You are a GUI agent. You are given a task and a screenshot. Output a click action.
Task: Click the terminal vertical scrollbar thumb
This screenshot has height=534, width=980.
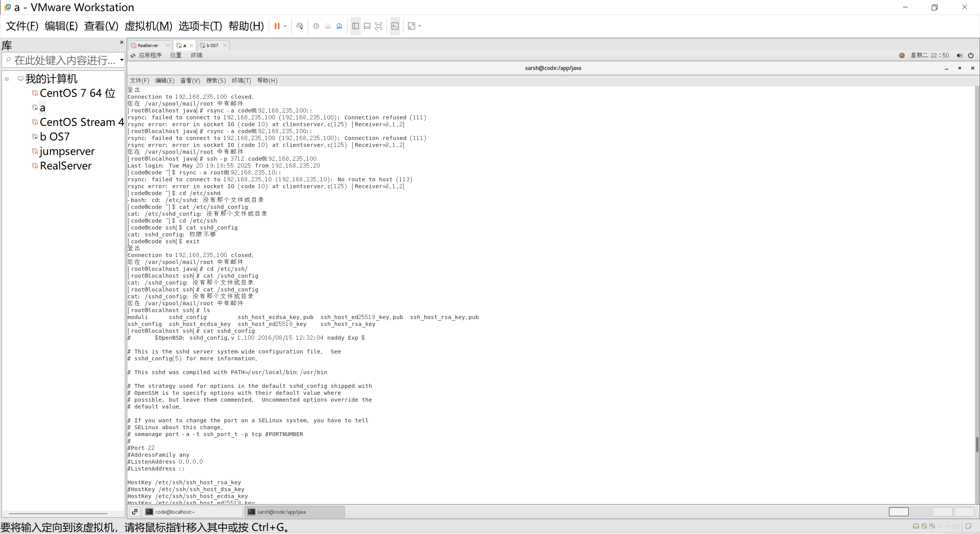(977, 444)
